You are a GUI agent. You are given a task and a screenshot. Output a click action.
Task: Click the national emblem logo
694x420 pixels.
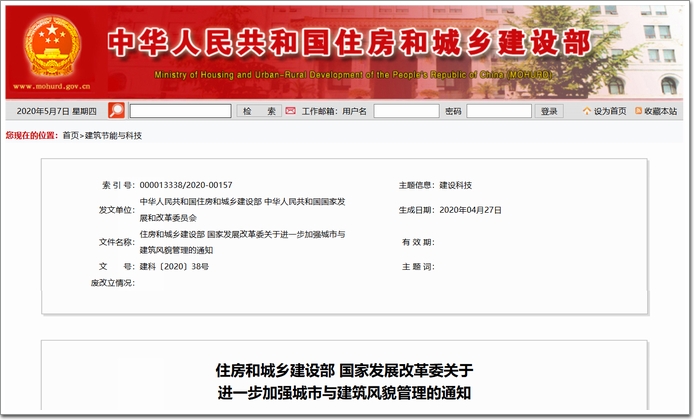51,45
